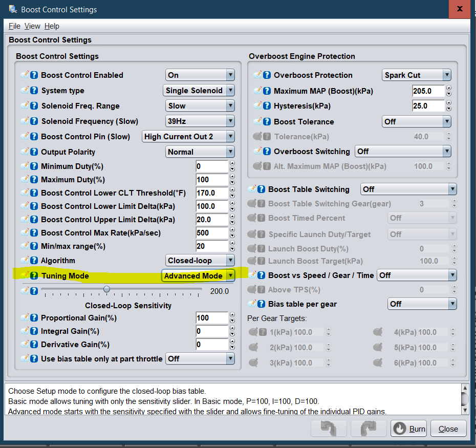The height and width of the screenshot is (448, 476).
Task: Click help icon for Boost Control Enabled
Action: [x=34, y=75]
